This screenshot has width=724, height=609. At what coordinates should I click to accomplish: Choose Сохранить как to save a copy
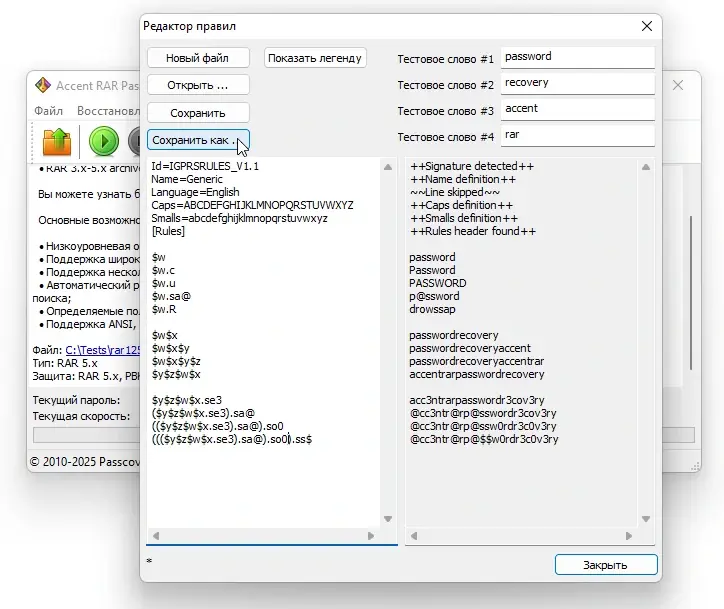pos(197,140)
